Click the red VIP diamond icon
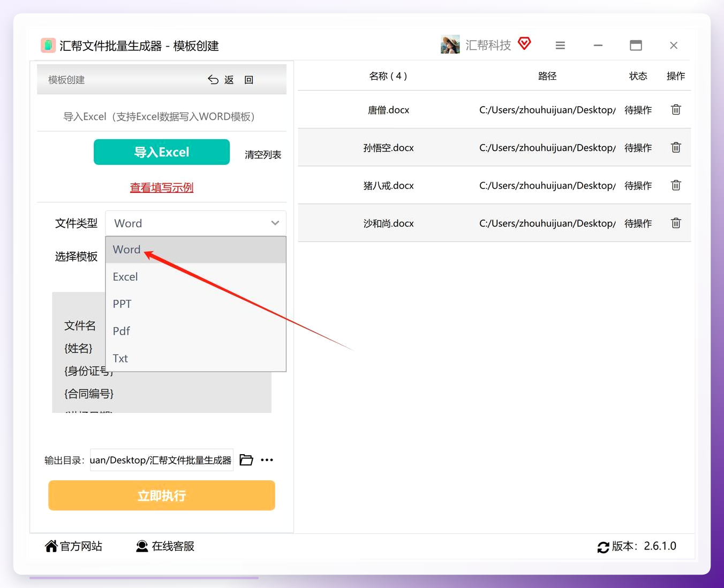The height and width of the screenshot is (588, 724). point(525,43)
